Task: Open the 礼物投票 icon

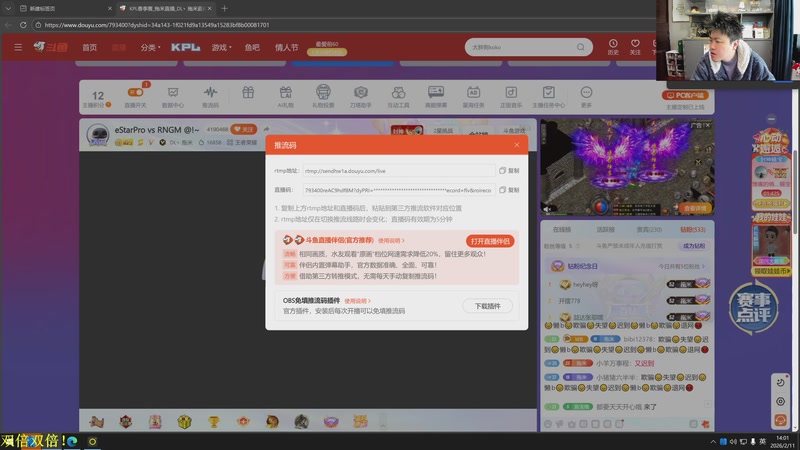Action: 323,96
